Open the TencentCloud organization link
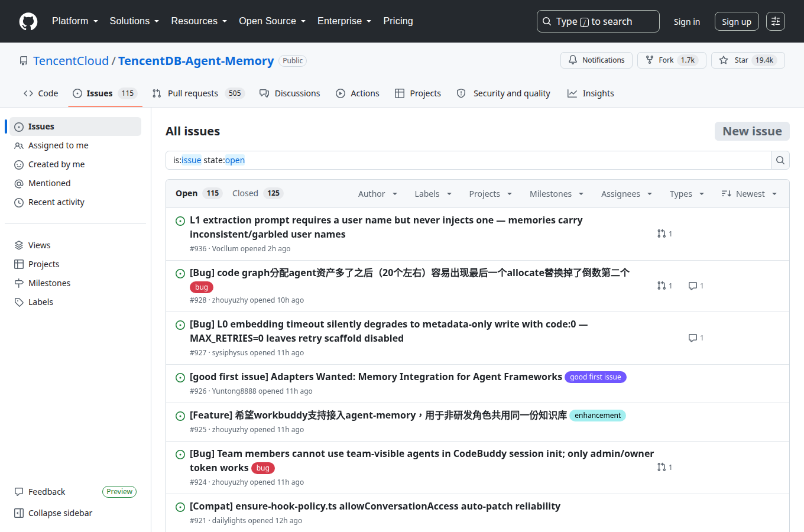This screenshot has height=532, width=804. 71,61
